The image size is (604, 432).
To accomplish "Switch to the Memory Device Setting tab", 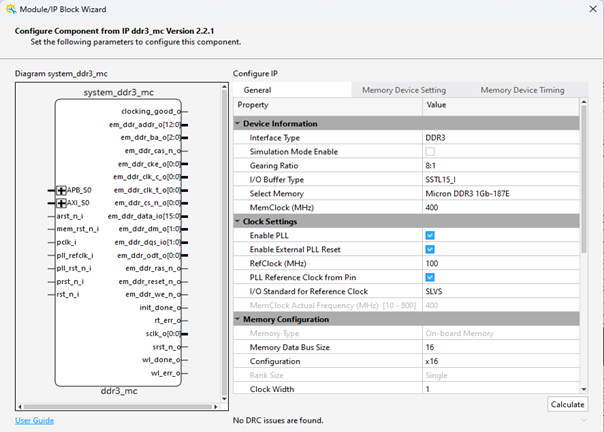I will pyautogui.click(x=404, y=90).
